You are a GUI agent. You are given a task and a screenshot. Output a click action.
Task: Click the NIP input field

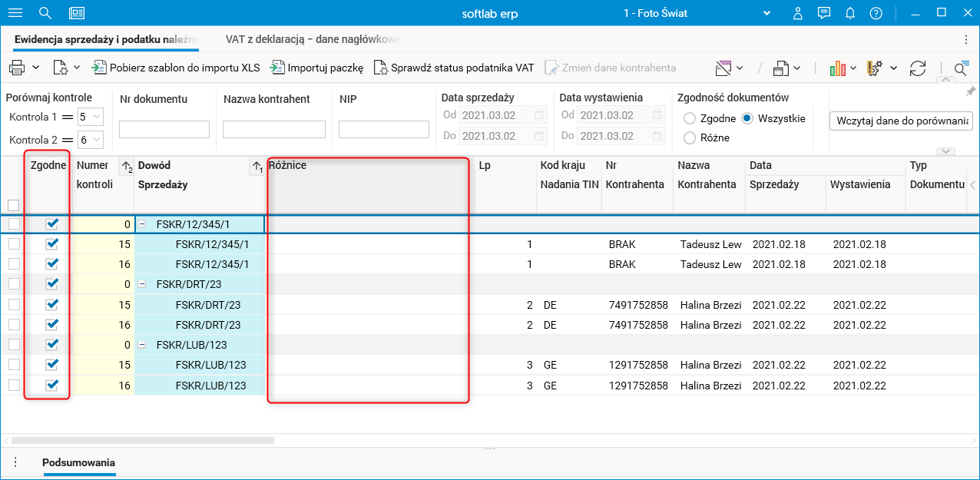pyautogui.click(x=384, y=129)
